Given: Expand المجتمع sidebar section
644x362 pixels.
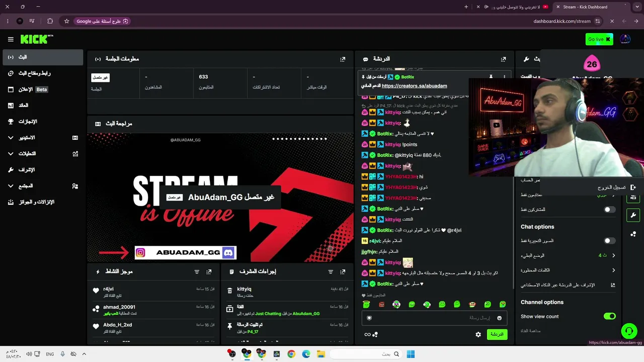Looking at the screenshot, I should 42,186.
